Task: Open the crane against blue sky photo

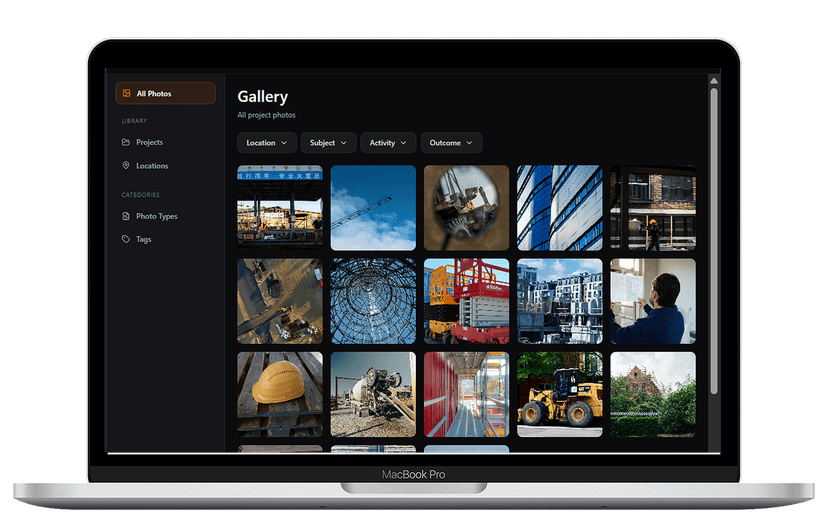Action: 373,208
